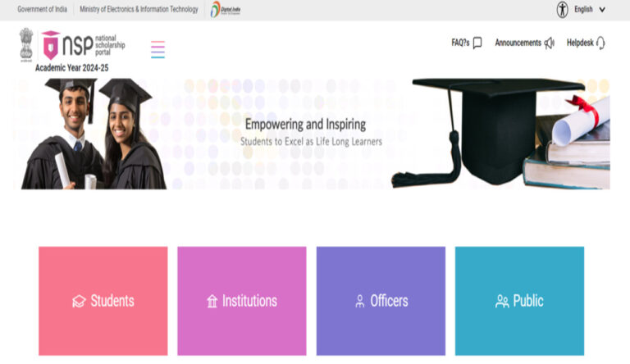Image resolution: width=630 pixels, height=364 pixels.
Task: Click the person icon on Officers
Action: (359, 301)
